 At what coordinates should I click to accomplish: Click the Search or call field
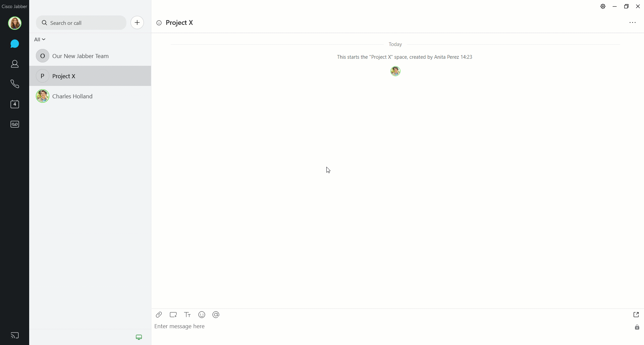(x=81, y=23)
